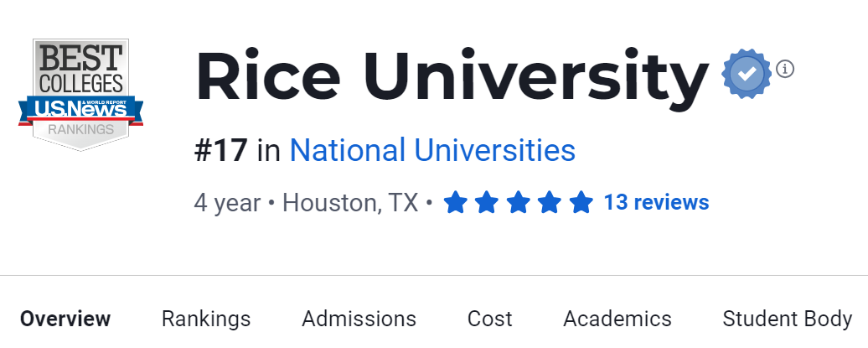868x348 pixels.
Task: Click the fifth rating star
Action: tap(581, 203)
